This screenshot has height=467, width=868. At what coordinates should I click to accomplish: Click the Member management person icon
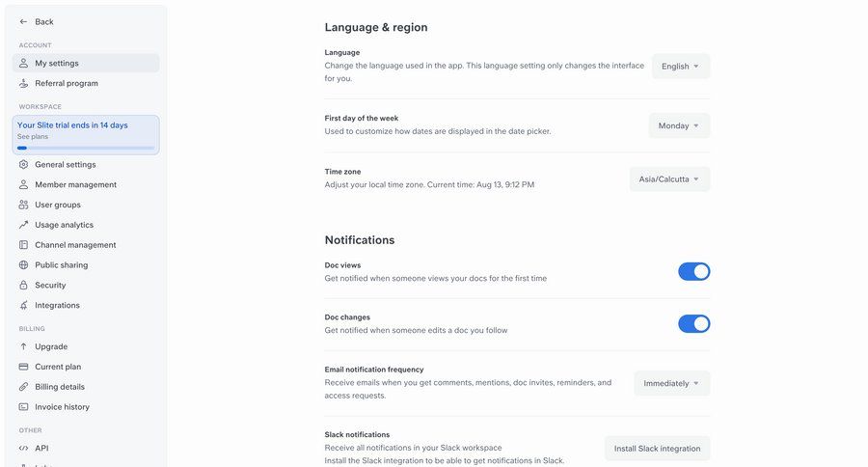tap(24, 185)
